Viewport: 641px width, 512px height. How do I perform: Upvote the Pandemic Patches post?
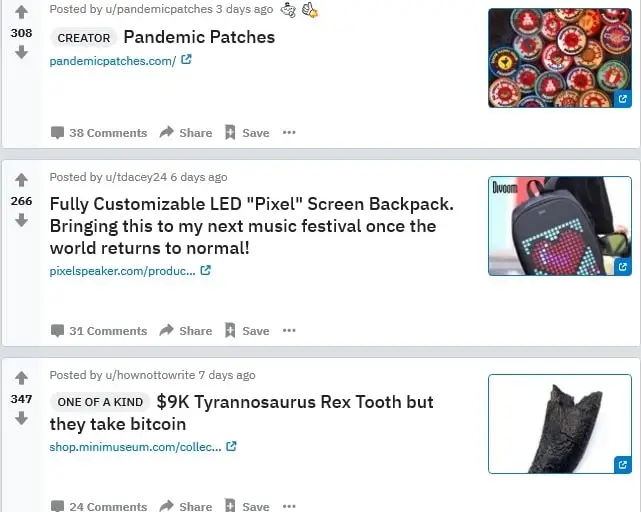click(x=21, y=12)
